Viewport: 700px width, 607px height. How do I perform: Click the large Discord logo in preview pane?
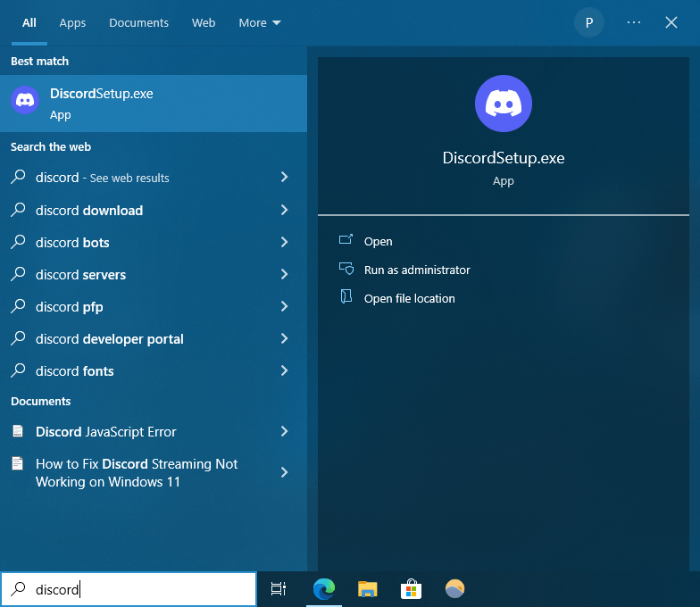pyautogui.click(x=504, y=104)
